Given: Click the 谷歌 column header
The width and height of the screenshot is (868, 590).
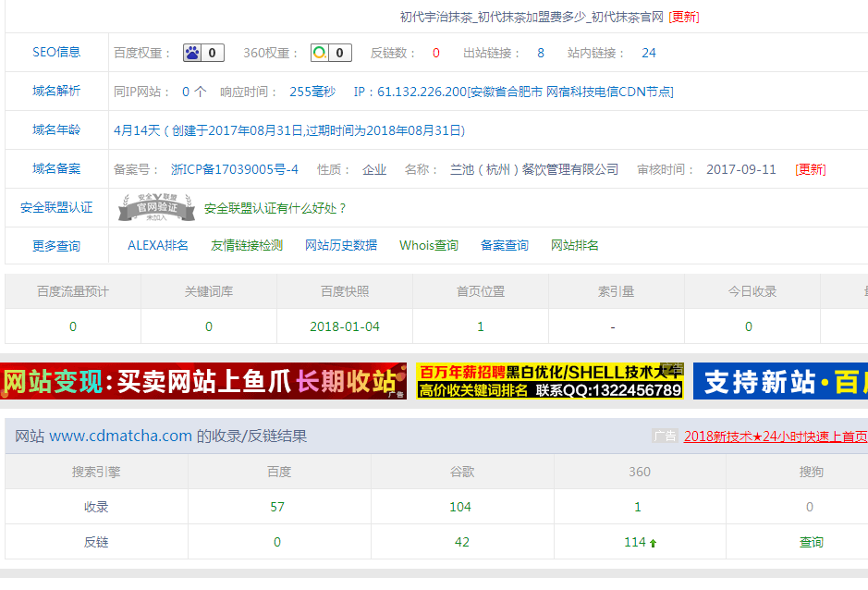Looking at the screenshot, I should tap(462, 472).
